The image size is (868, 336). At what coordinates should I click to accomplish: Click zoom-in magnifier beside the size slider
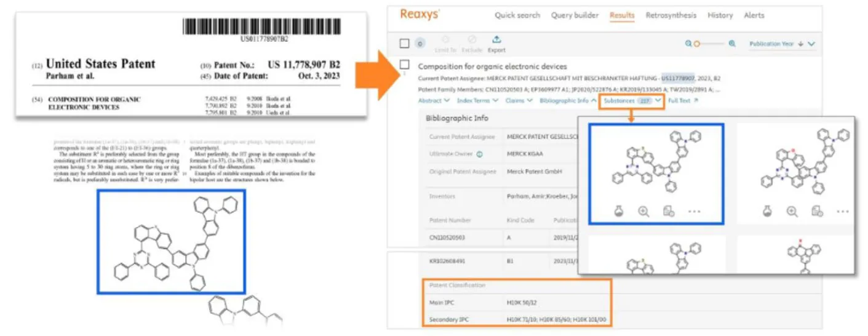coord(732,44)
